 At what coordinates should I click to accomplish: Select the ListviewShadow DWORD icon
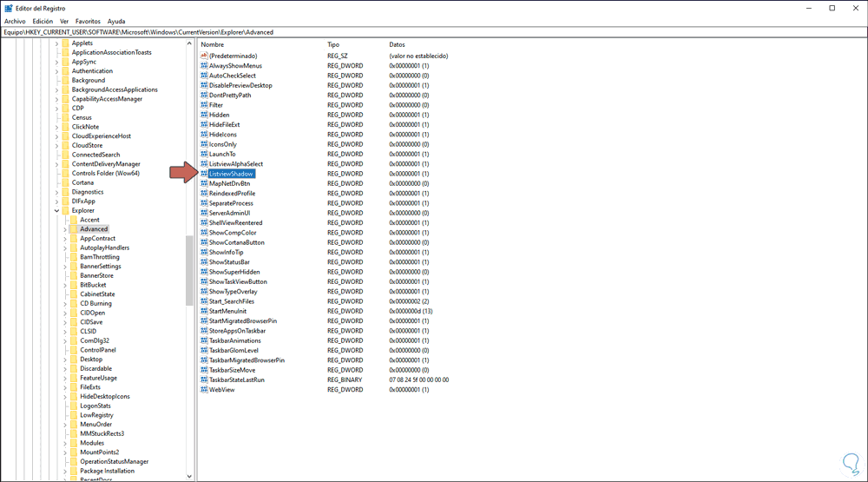204,174
